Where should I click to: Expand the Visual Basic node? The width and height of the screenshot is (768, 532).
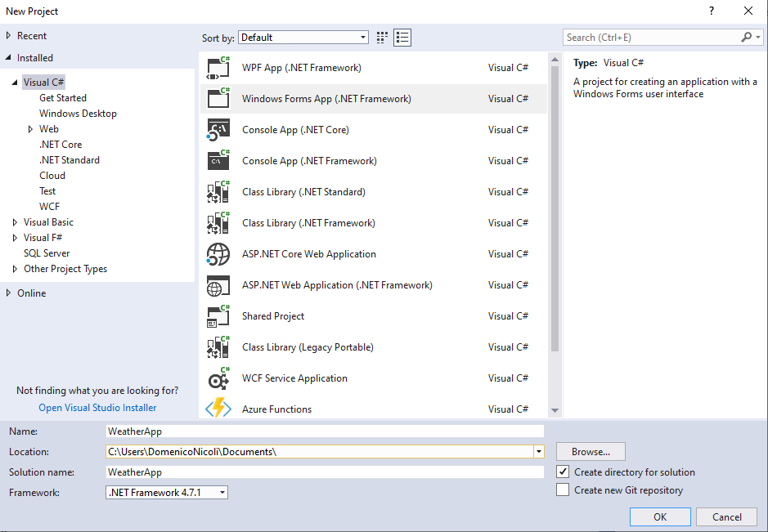tap(15, 222)
